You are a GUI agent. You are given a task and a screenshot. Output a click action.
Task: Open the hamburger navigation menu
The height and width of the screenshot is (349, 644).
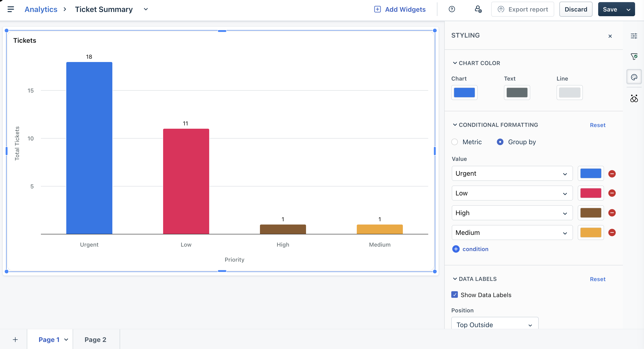[x=11, y=9]
